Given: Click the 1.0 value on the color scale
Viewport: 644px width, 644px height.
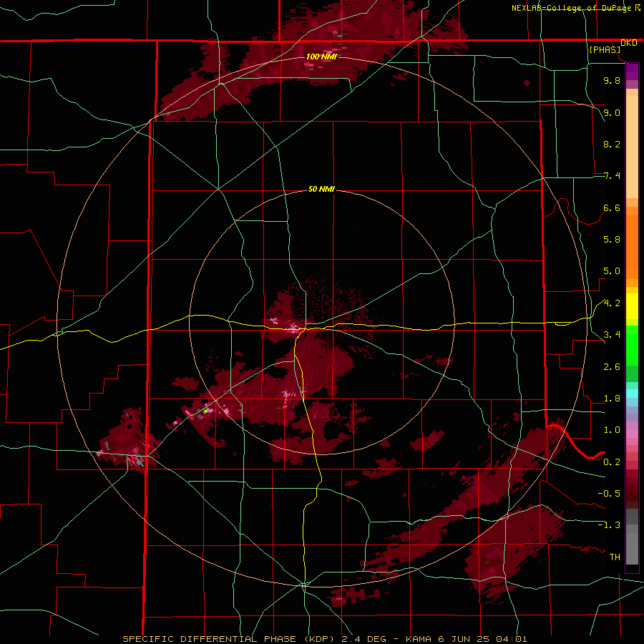Looking at the screenshot, I should [612, 430].
